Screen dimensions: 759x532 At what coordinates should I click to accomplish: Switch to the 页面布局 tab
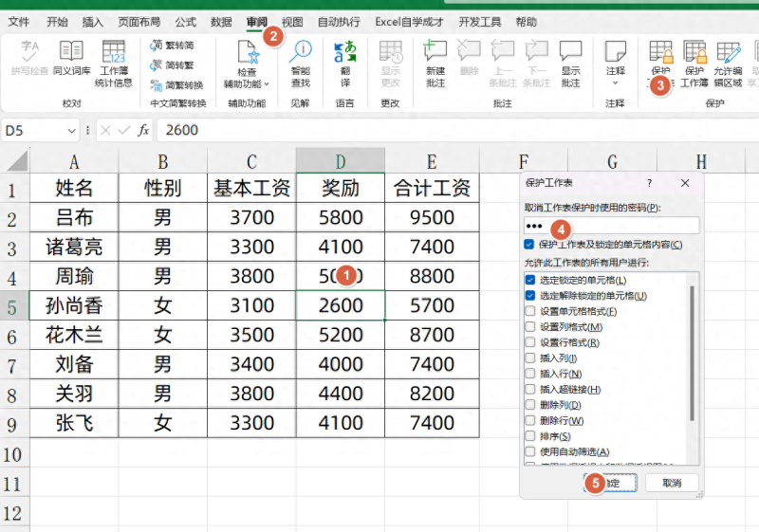click(139, 22)
